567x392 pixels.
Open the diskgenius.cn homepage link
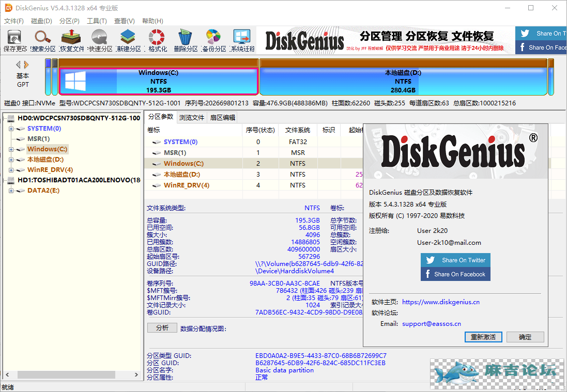pos(441,302)
